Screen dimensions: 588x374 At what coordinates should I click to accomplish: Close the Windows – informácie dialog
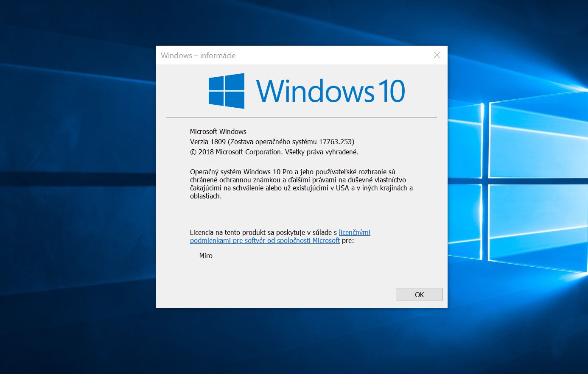437,55
